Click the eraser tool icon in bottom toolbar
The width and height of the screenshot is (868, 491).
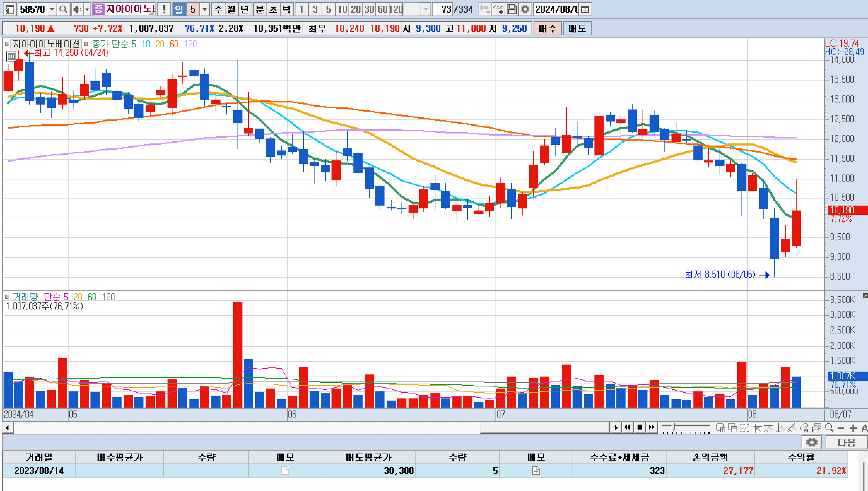click(805, 428)
